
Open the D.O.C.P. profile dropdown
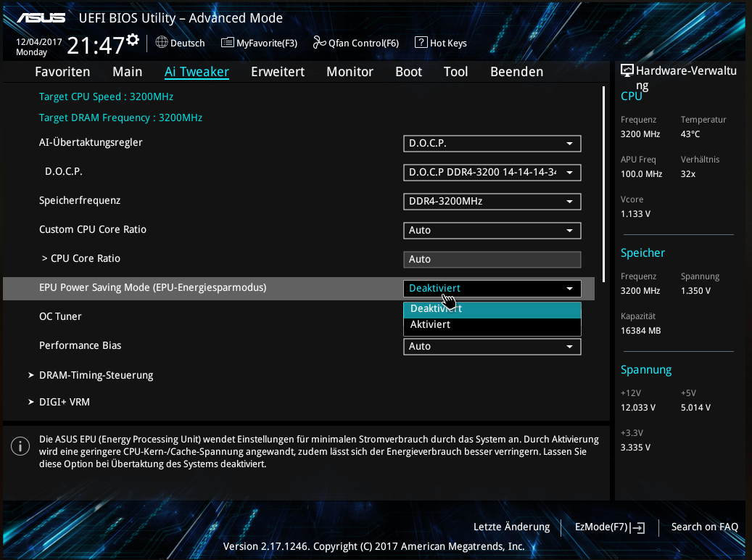tap(492, 172)
